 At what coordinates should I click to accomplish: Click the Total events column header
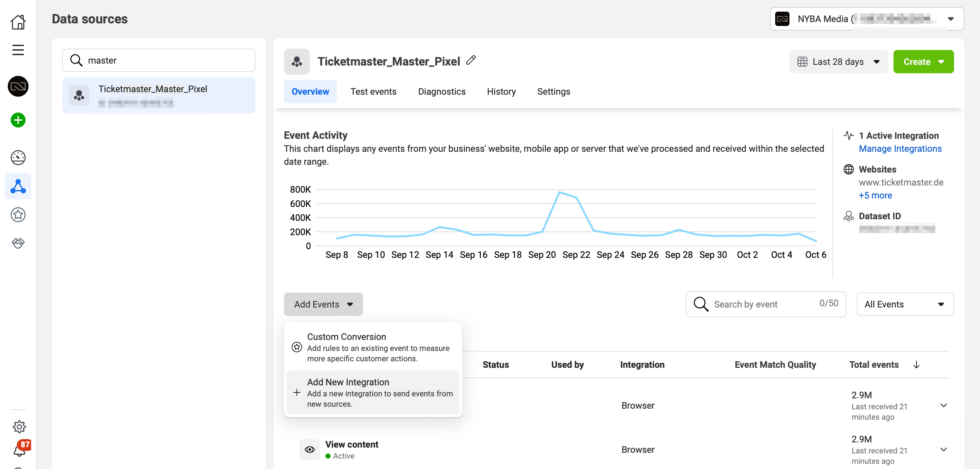coord(874,365)
